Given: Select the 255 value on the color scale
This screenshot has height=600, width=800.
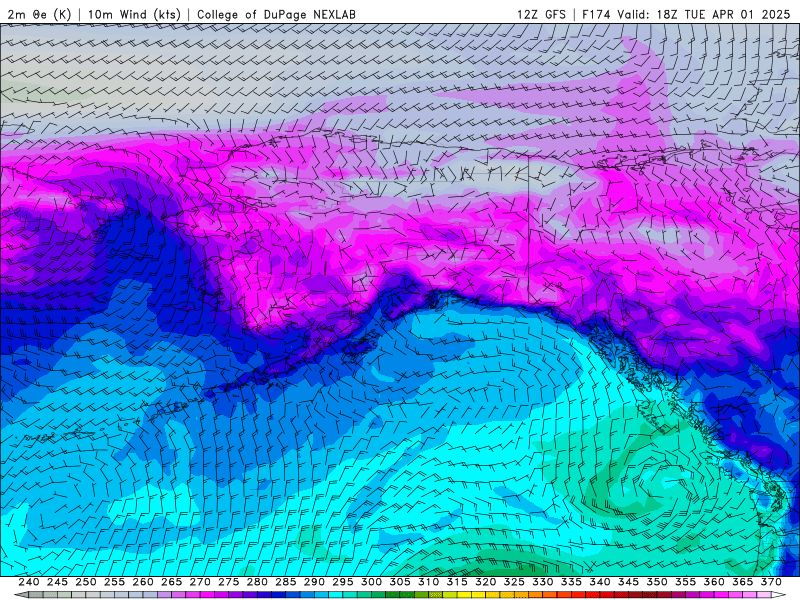Looking at the screenshot, I should tap(114, 582).
